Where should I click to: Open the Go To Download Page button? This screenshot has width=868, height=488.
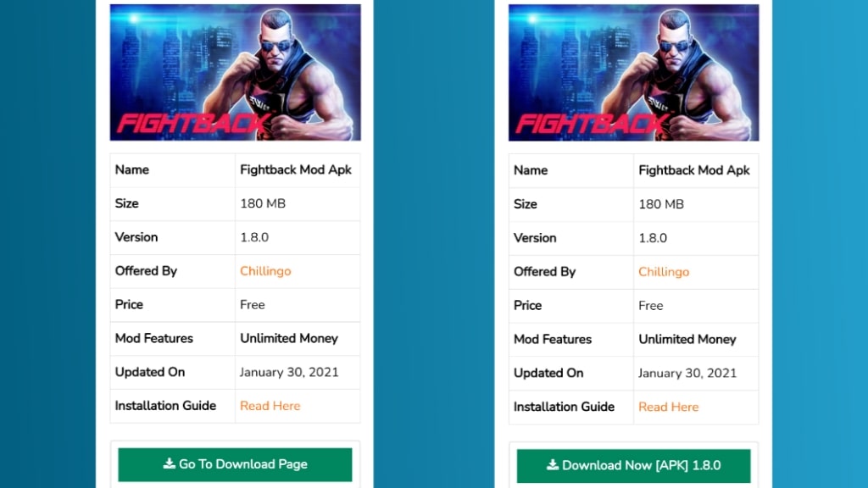(x=235, y=464)
